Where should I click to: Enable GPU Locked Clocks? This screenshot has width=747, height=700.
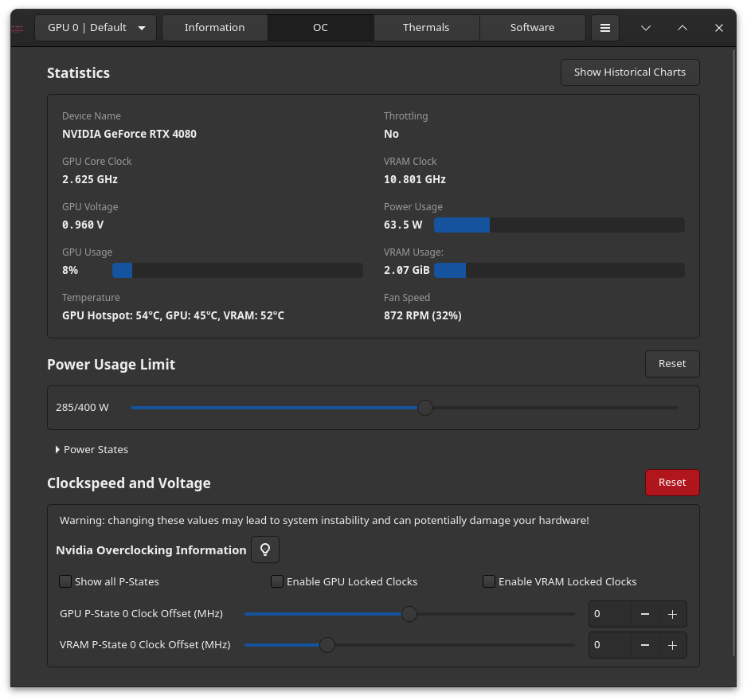276,581
